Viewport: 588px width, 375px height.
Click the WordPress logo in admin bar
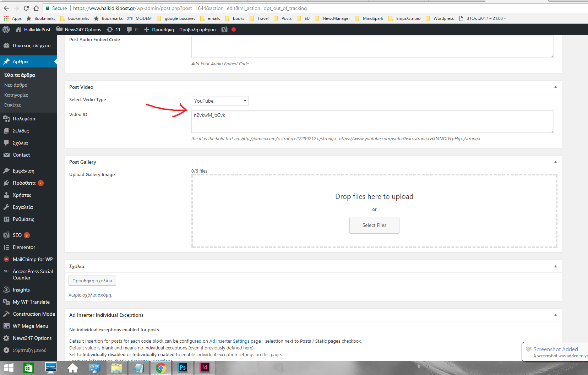click(x=6, y=29)
